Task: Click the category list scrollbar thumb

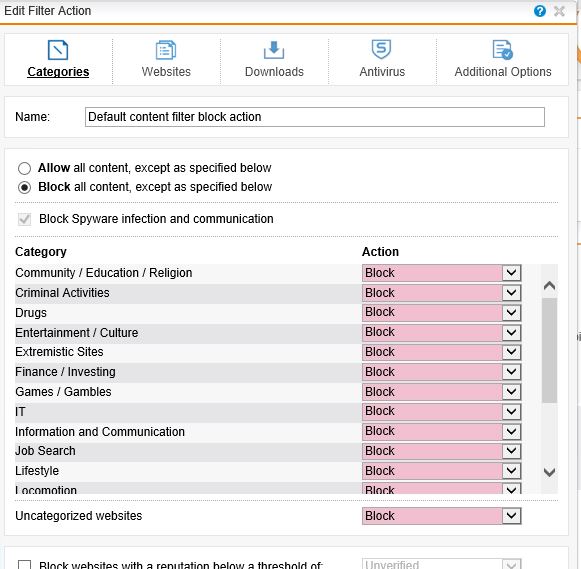Action: [549, 350]
